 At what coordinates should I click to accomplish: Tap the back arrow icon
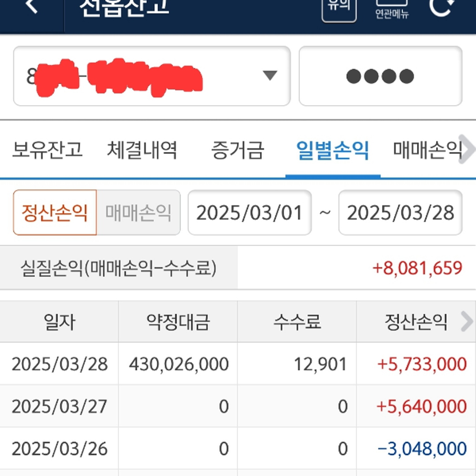(31, 7)
